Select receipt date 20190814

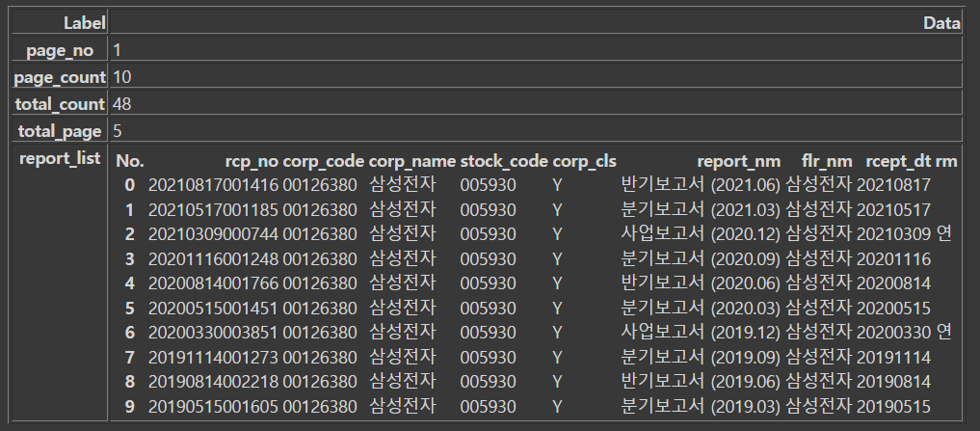tap(893, 382)
